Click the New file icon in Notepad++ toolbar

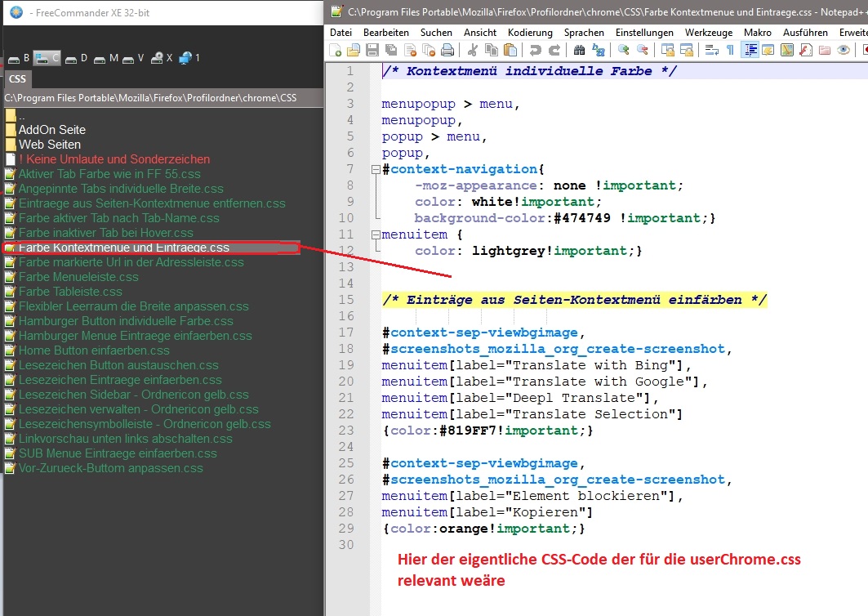[334, 51]
